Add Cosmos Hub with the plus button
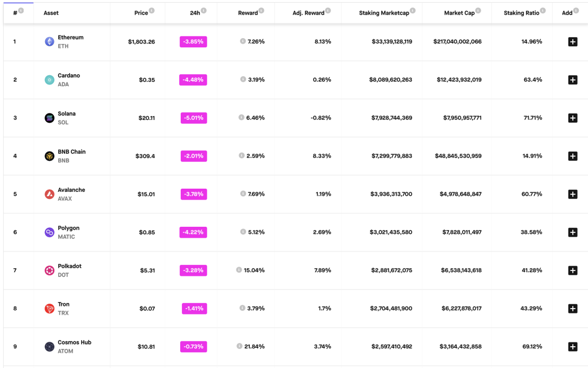Viewport: 588px width, 368px height. [x=572, y=347]
